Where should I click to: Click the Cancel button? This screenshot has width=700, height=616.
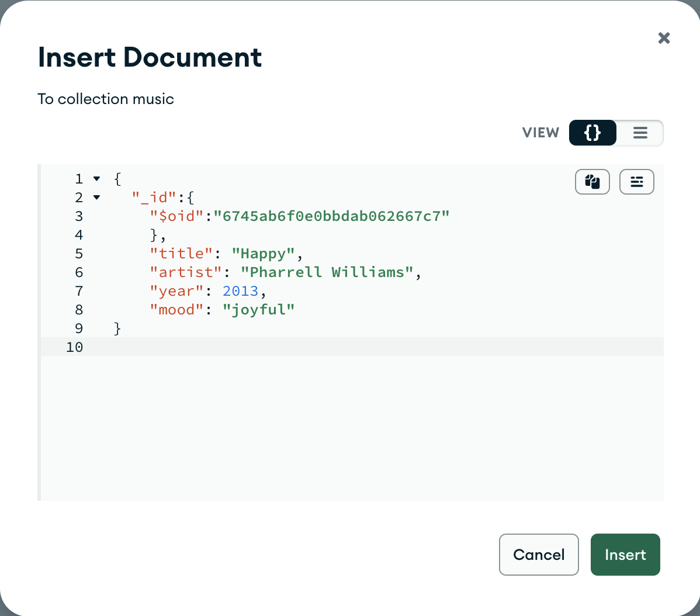pos(539,554)
